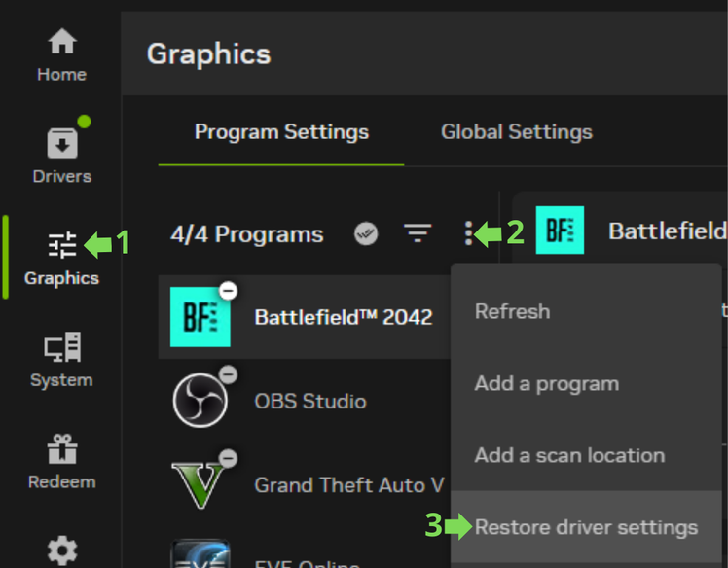Click the optimization status icon beside Programs
The width and height of the screenshot is (728, 568).
coord(366,233)
